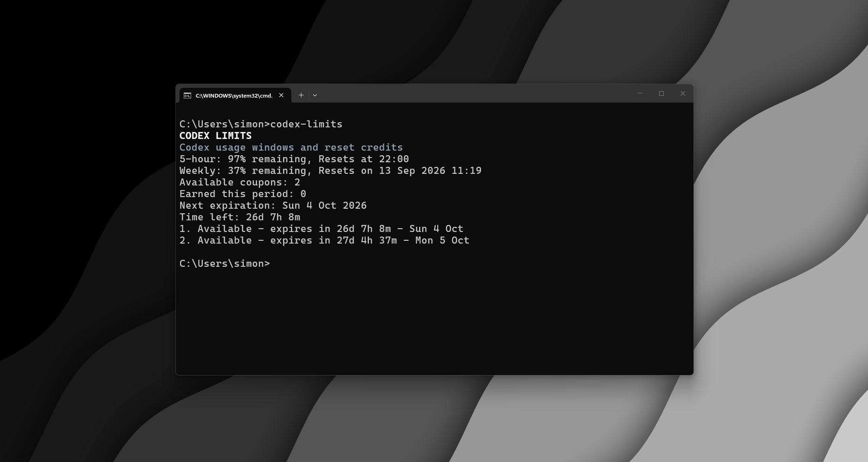The image size is (868, 462).
Task: Click coupon 2 line expiring Mon 5 Oct
Action: click(324, 240)
